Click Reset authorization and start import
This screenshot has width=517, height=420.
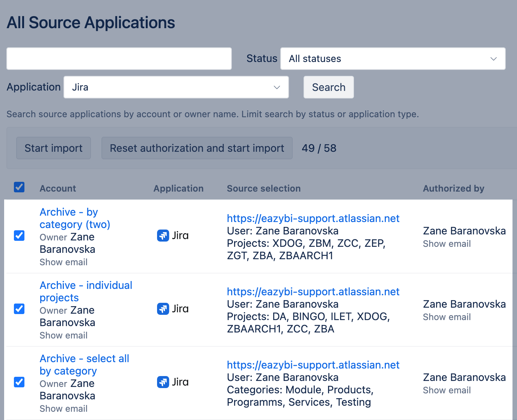click(197, 148)
